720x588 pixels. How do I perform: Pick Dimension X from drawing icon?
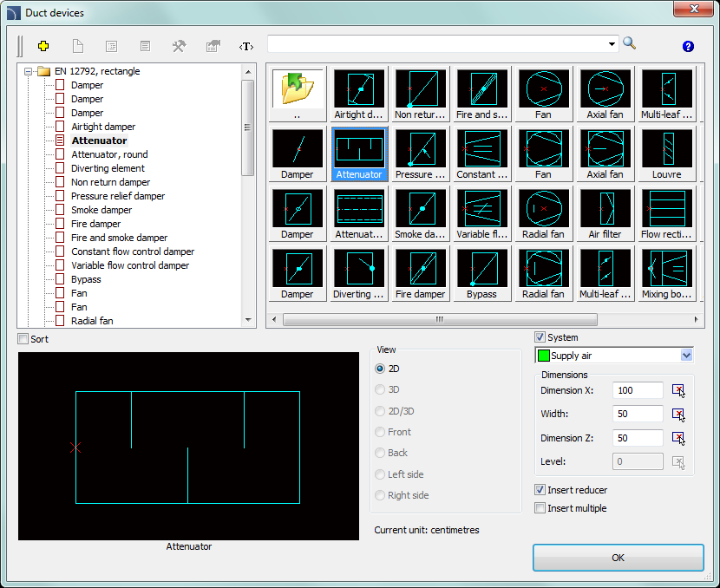tap(678, 391)
